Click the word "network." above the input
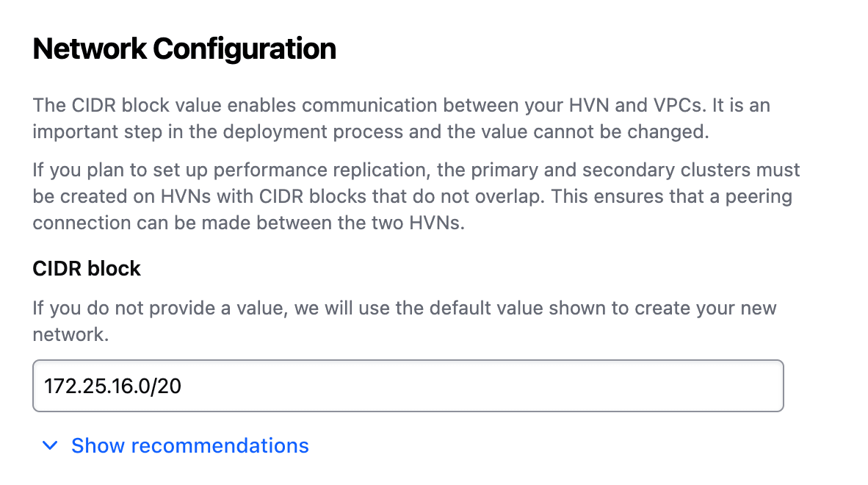Viewport: 868px width, 485px height. 70,334
